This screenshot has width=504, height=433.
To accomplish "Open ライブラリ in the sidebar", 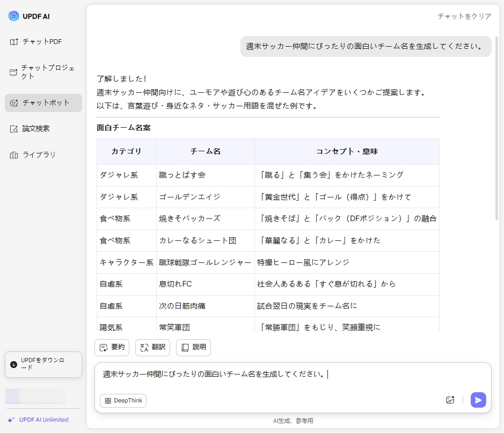I will [43, 155].
